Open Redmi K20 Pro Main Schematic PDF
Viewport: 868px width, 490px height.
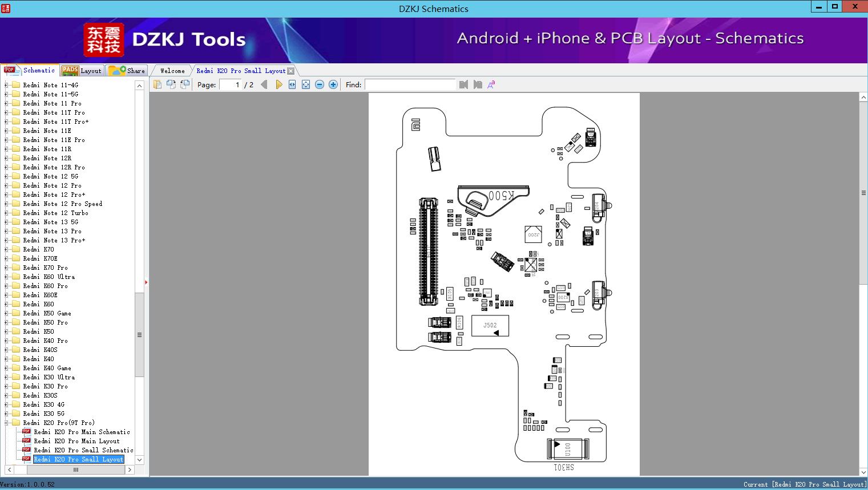tap(82, 432)
